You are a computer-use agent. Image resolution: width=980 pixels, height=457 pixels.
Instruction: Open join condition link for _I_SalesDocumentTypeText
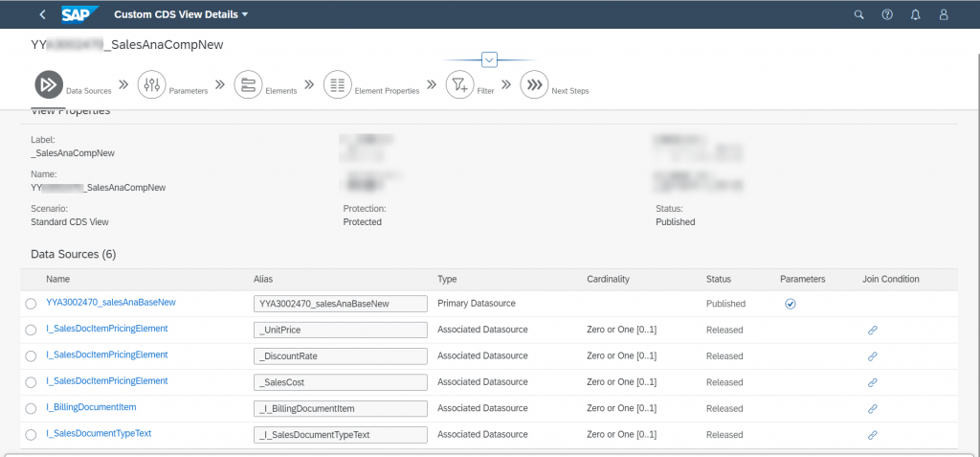[873, 435]
